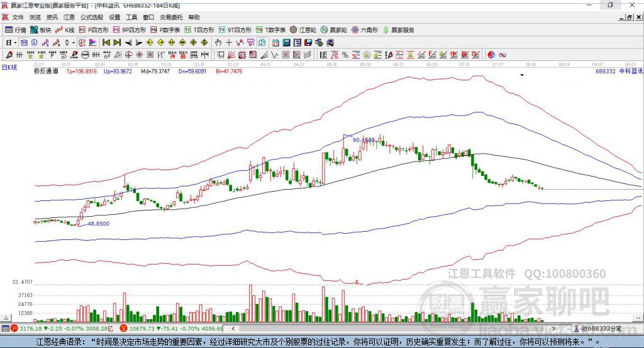Click the yin-yang taiji icon
This screenshot has width=644, height=348.
(x=491, y=55)
